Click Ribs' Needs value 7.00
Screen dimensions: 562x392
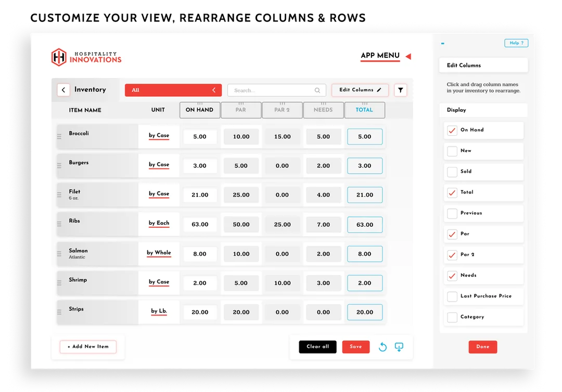point(323,225)
